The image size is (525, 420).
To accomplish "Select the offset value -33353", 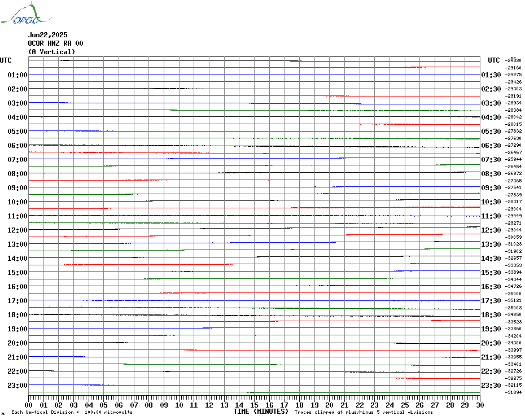I will point(513,265).
